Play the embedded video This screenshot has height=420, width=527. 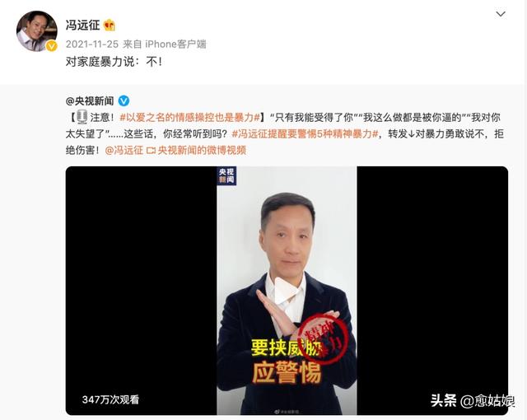pos(287,291)
